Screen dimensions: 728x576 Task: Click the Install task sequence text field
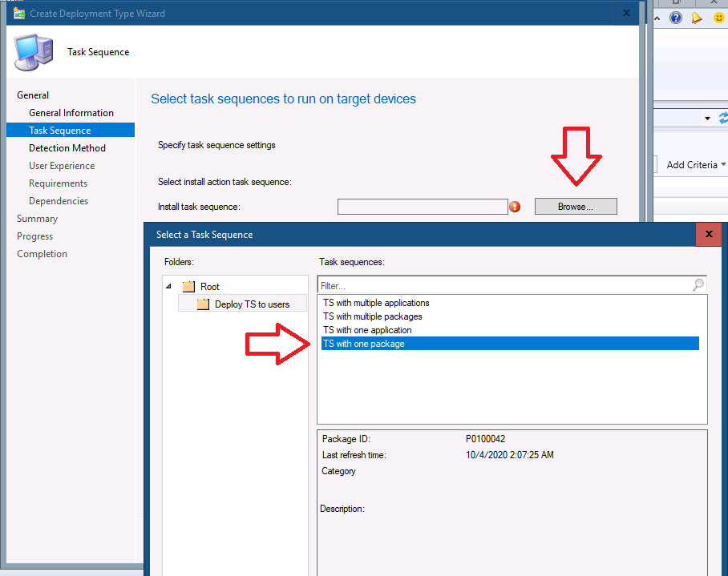[x=423, y=207]
